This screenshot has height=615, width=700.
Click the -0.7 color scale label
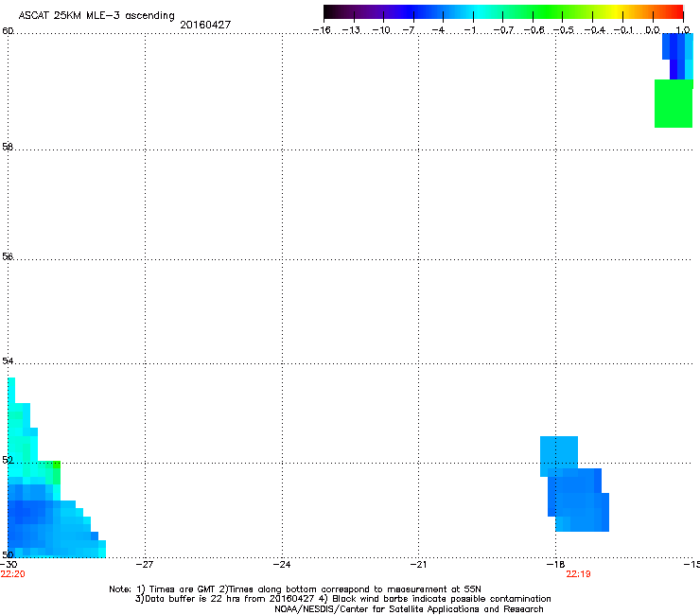click(x=503, y=30)
